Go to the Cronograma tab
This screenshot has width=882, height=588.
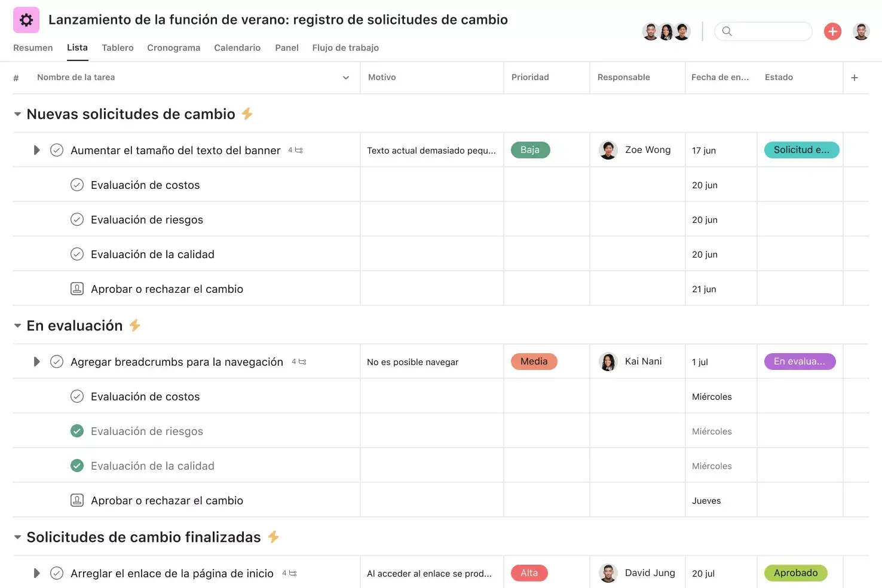tap(174, 48)
